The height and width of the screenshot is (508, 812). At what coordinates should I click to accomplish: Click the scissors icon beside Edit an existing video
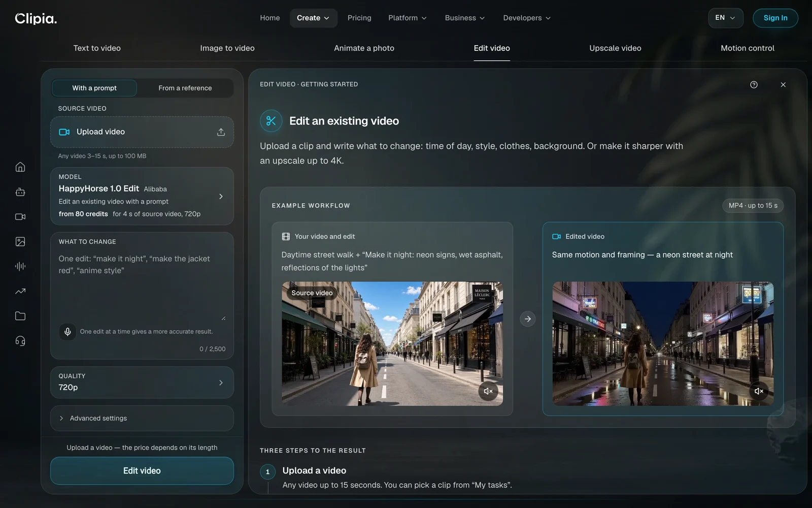(271, 121)
